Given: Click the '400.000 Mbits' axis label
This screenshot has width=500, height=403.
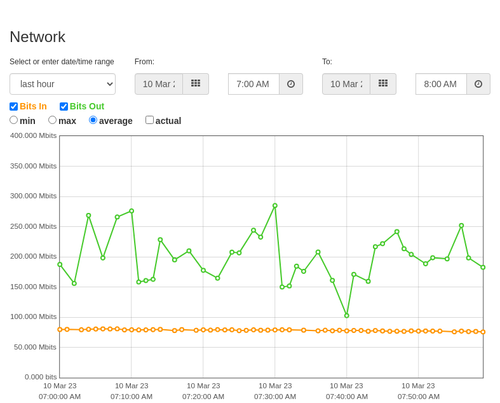Looking at the screenshot, I should (x=33, y=136).
